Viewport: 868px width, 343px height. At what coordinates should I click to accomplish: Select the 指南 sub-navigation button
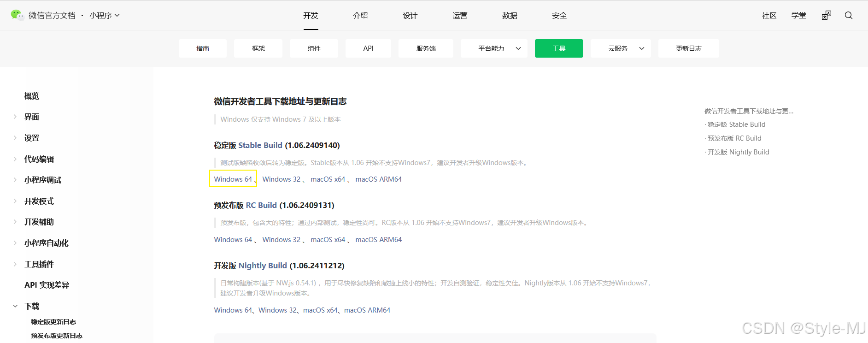point(203,48)
